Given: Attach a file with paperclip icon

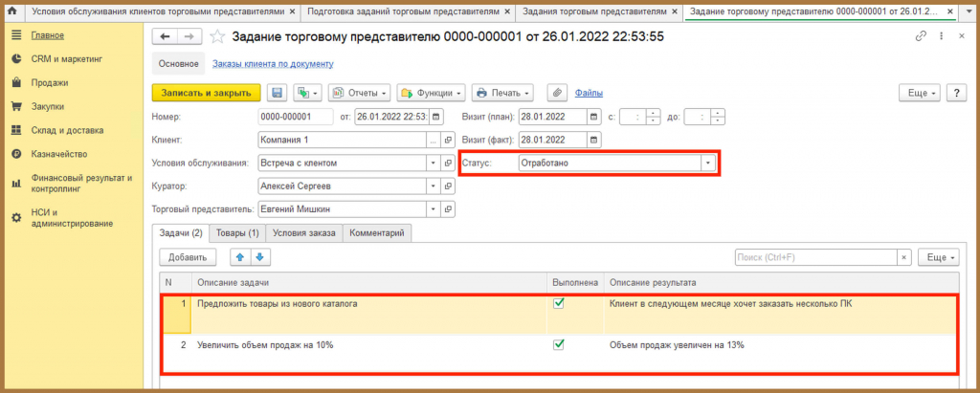Looking at the screenshot, I should click(x=557, y=93).
